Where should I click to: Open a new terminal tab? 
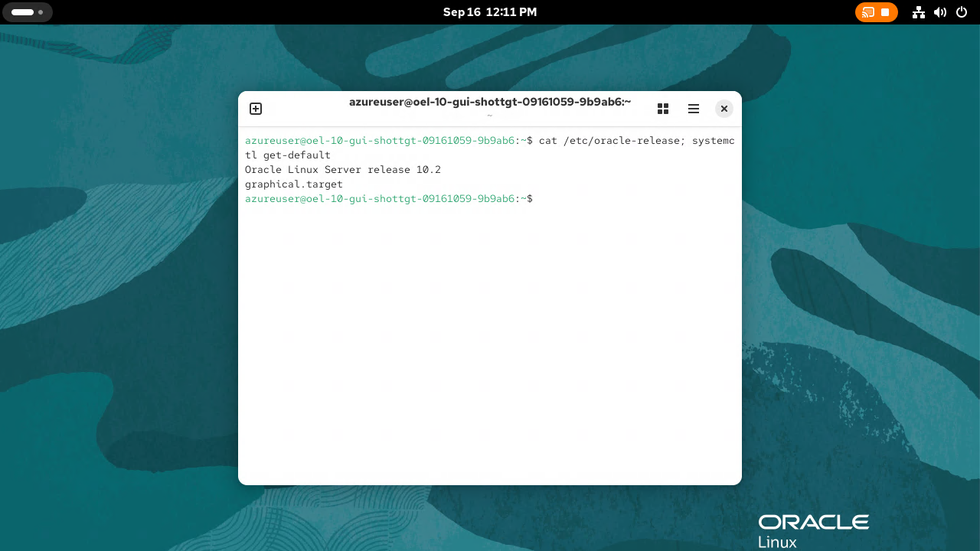coord(256,109)
